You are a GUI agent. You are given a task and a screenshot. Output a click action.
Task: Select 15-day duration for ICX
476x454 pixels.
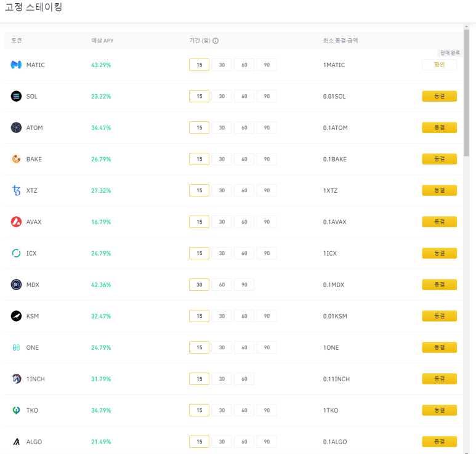coord(199,253)
